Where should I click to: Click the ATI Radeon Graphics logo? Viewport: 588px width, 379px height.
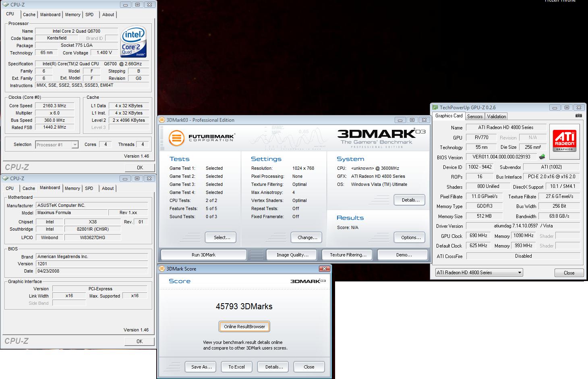click(564, 140)
